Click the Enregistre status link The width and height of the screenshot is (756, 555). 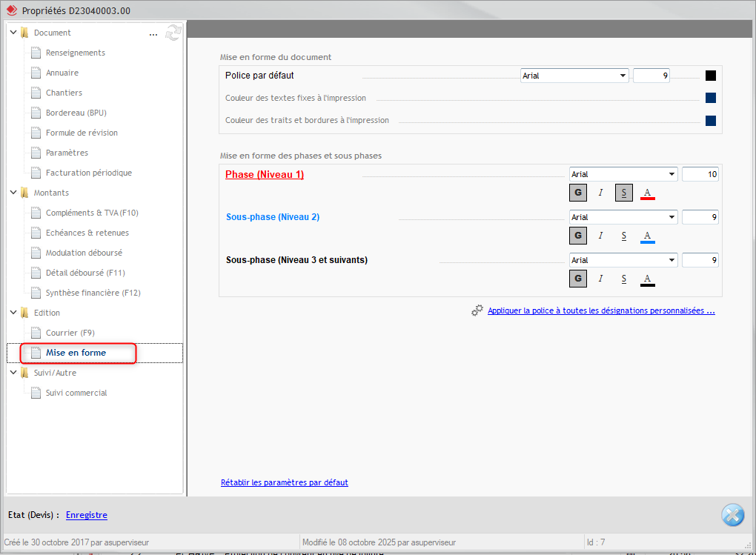[x=86, y=515]
